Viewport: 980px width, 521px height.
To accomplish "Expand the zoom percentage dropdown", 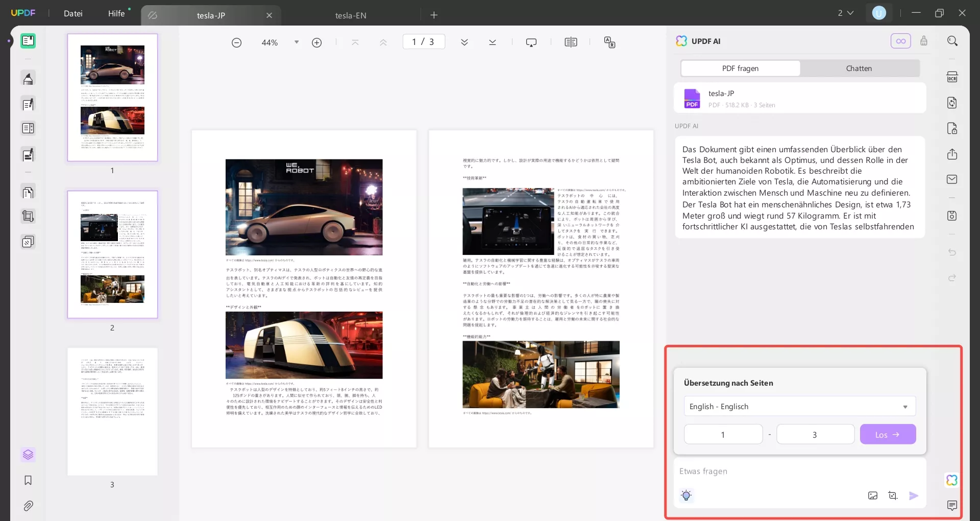I will (x=296, y=42).
